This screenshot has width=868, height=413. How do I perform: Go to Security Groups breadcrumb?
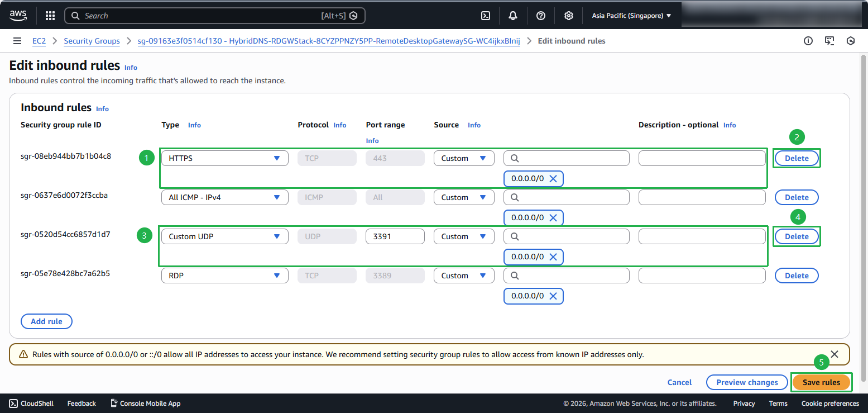(x=92, y=41)
